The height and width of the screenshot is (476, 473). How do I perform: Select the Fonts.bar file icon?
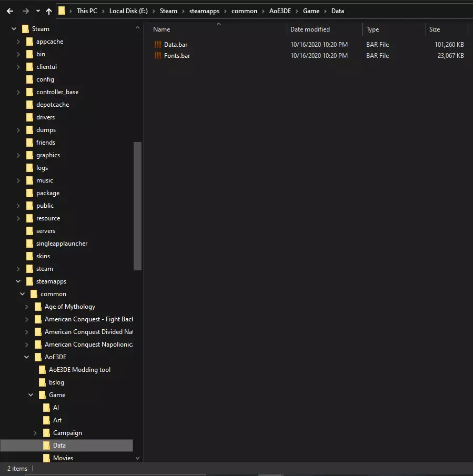pyautogui.click(x=157, y=56)
